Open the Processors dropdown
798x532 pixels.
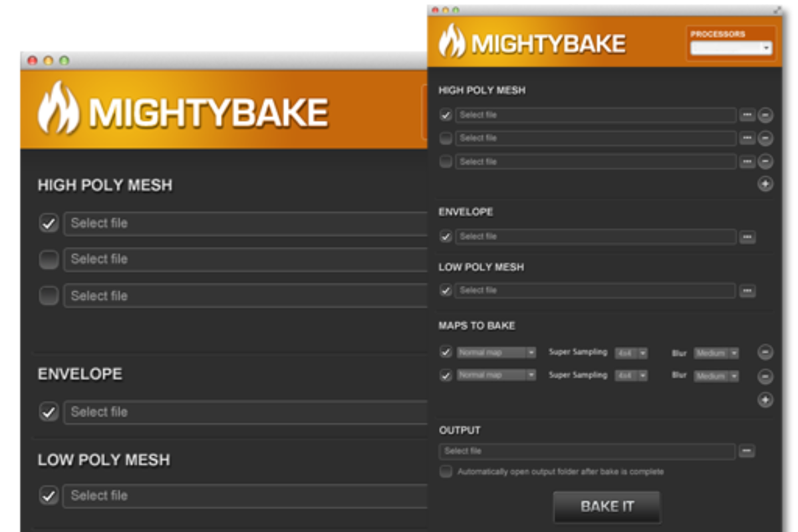point(731,48)
